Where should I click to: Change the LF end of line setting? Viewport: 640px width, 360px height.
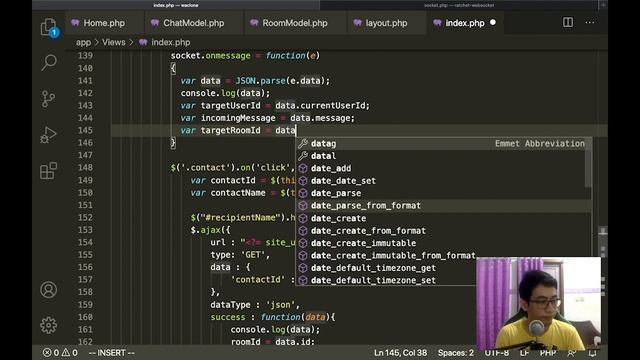(524, 353)
